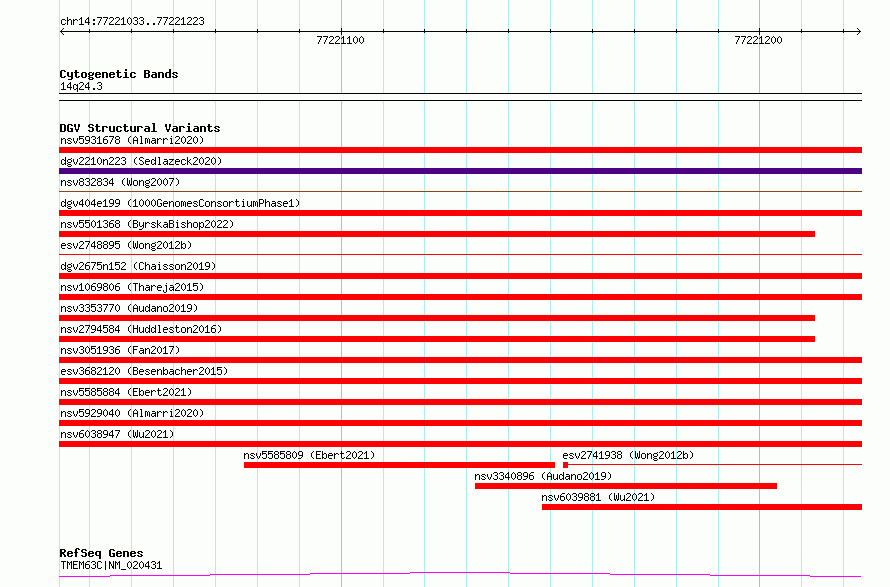
Task: Select the nsv5501368 (ByrskaBishop2022) label
Action: (x=147, y=224)
